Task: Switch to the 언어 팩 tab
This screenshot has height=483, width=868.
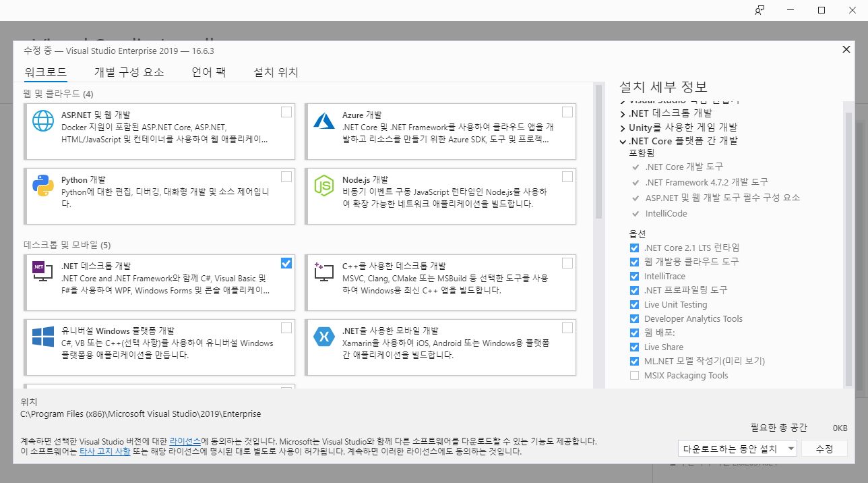Action: point(208,72)
